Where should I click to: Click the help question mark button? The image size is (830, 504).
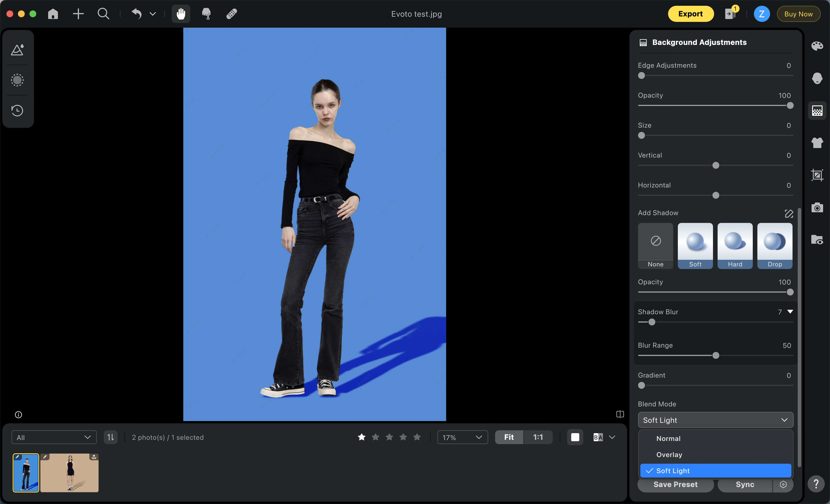[816, 484]
